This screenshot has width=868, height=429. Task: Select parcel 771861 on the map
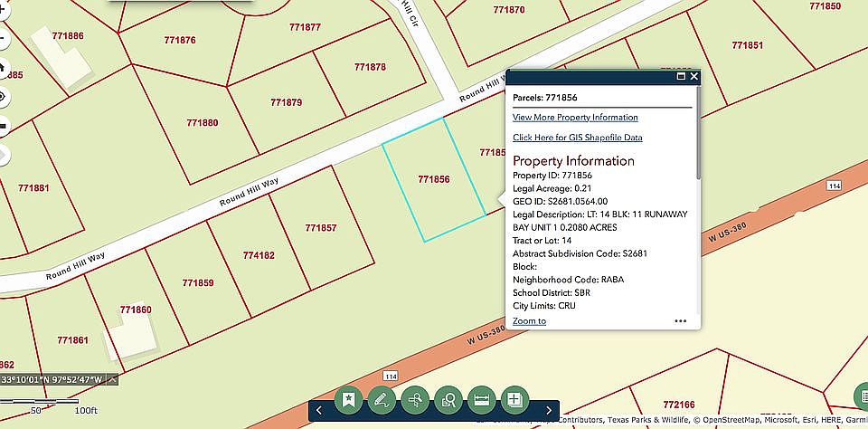tap(72, 340)
